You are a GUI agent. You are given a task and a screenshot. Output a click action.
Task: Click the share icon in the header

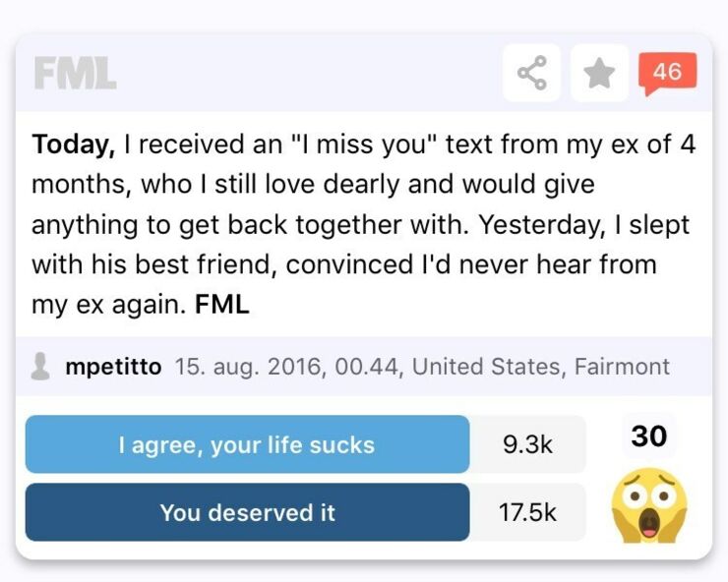(531, 73)
